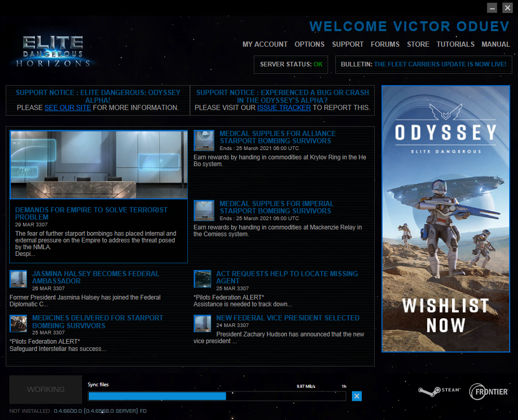Viewport: 518px width, 420px height.
Task: Click the 1h remaining time label
Action: point(344,386)
